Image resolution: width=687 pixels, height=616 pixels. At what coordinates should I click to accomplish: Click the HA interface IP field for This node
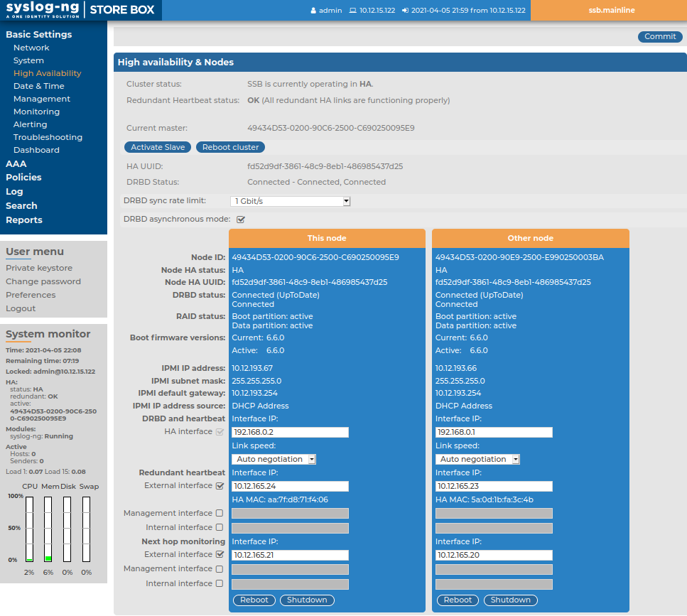(x=290, y=432)
